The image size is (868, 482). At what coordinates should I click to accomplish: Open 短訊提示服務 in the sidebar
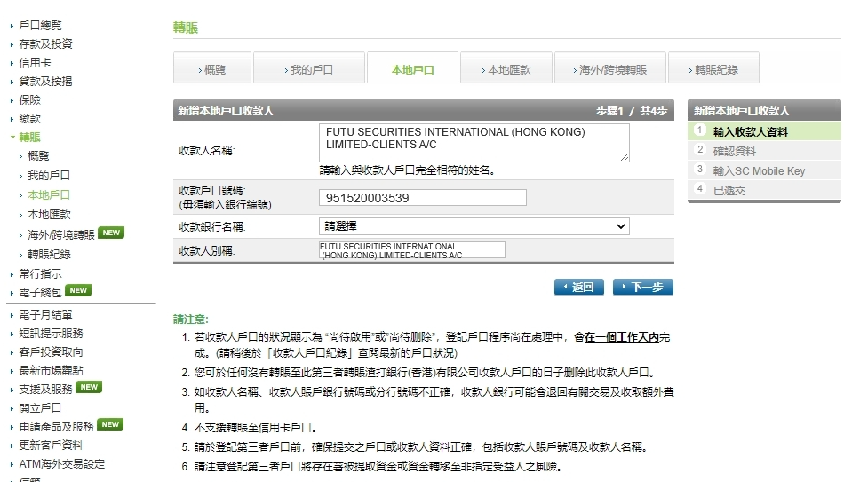click(x=51, y=334)
